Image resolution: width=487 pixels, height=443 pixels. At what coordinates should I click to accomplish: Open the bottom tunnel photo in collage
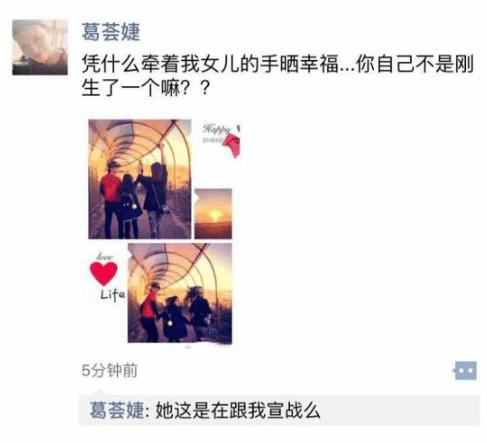coord(180,293)
